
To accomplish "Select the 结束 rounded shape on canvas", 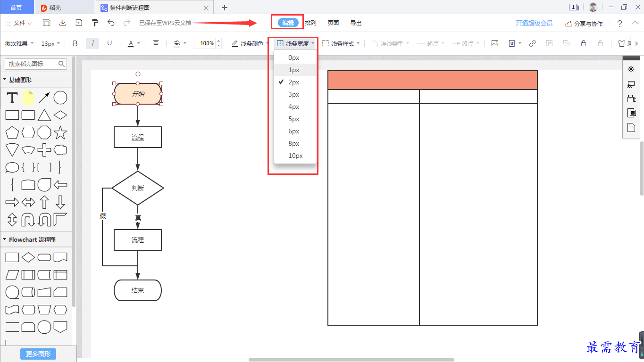I will [138, 290].
